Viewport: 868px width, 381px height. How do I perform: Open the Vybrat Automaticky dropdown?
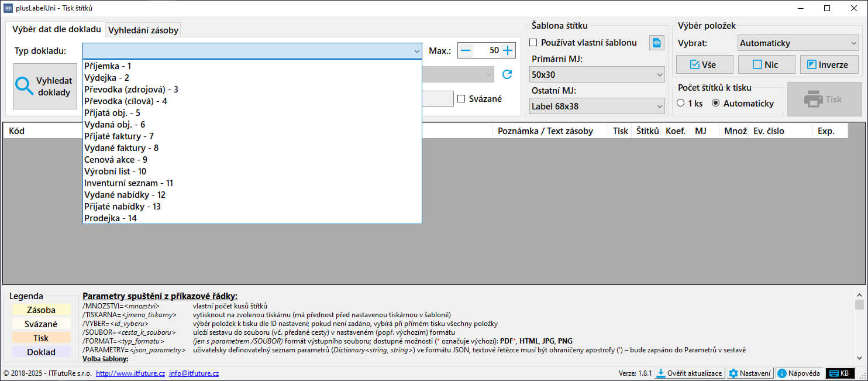click(797, 43)
